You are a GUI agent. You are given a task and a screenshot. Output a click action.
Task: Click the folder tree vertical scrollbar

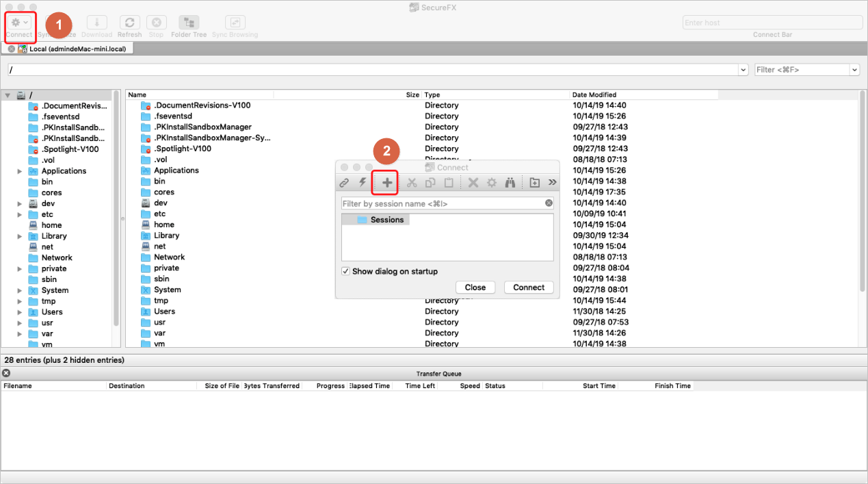116,209
